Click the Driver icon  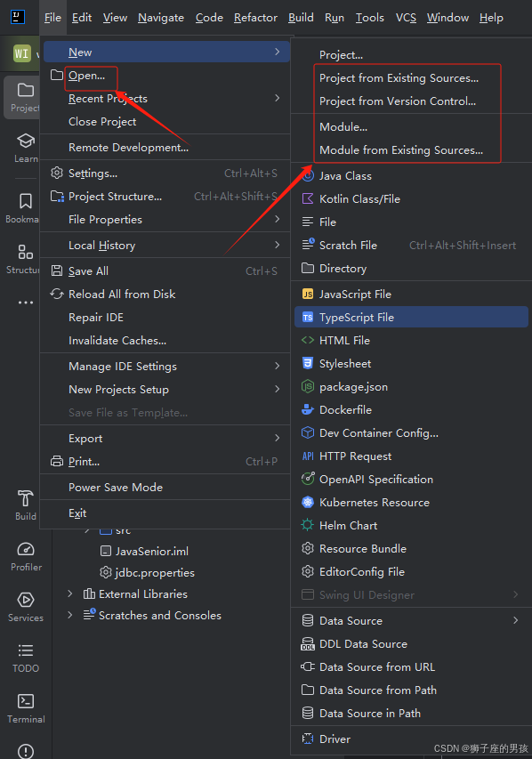[308, 739]
